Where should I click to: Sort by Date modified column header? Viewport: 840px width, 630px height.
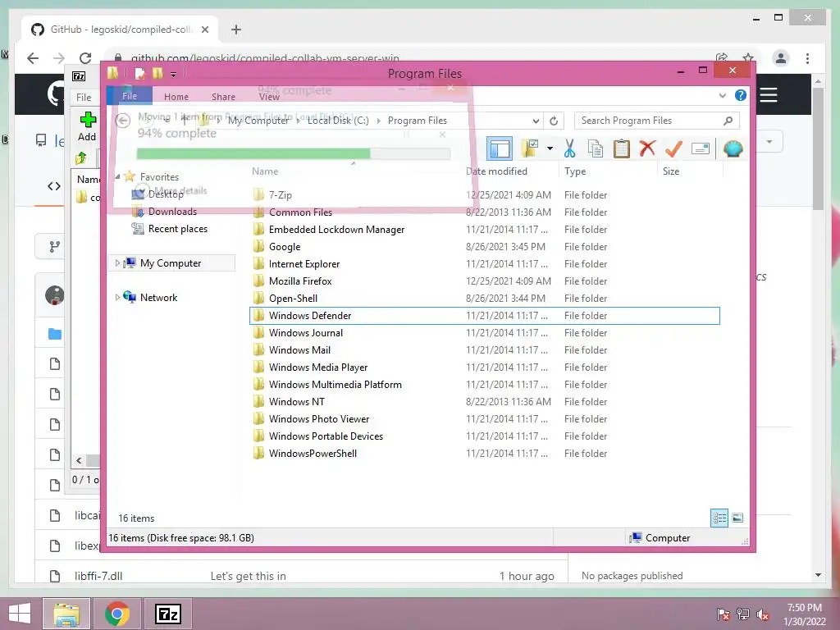[x=496, y=171]
